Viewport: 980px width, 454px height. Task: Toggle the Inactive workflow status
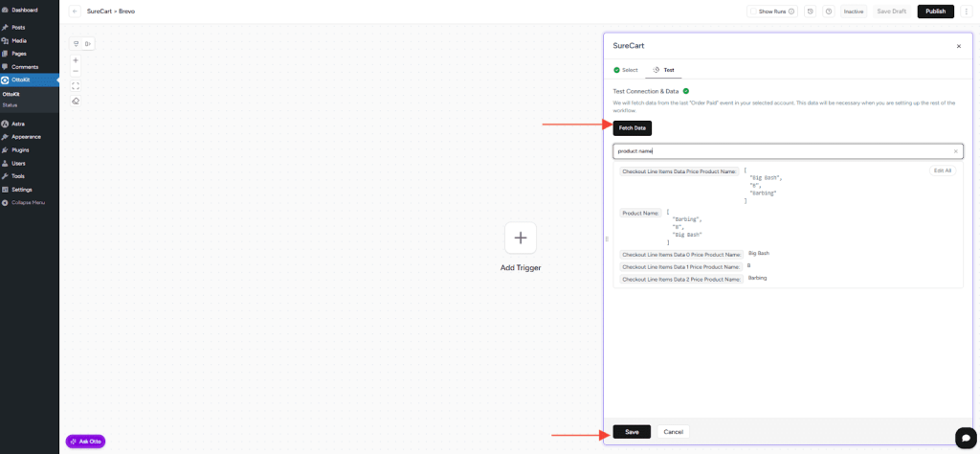tap(853, 11)
